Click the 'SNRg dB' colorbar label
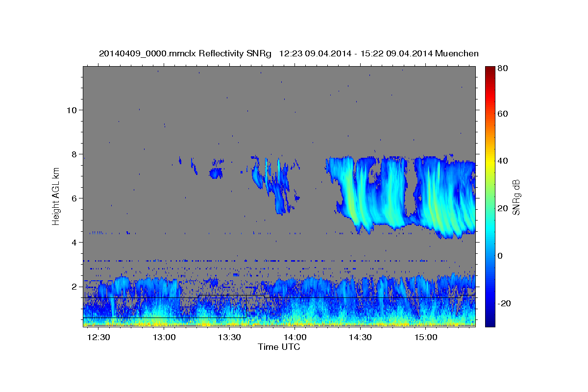The height and width of the screenshot is (392, 588). click(516, 197)
